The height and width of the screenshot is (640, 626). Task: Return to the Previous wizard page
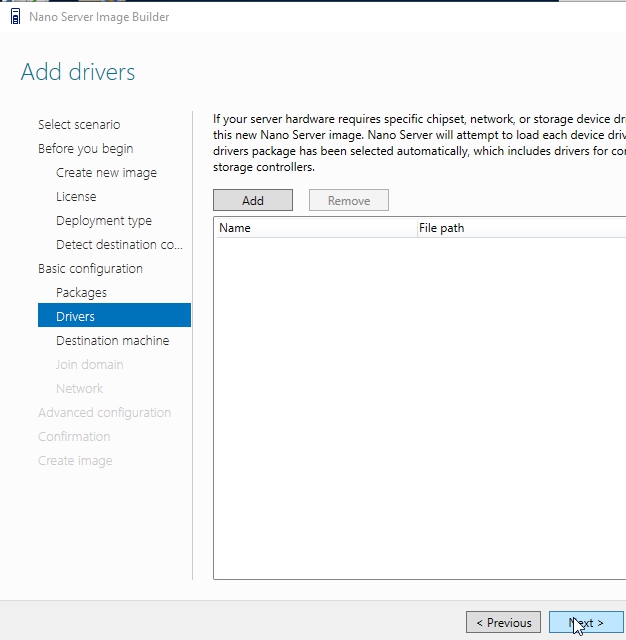pyautogui.click(x=503, y=623)
